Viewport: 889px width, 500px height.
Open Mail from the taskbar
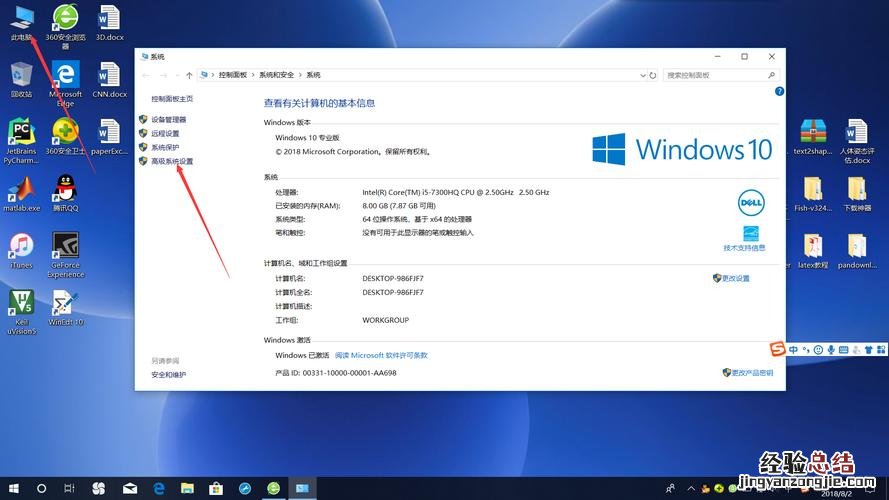(x=130, y=488)
